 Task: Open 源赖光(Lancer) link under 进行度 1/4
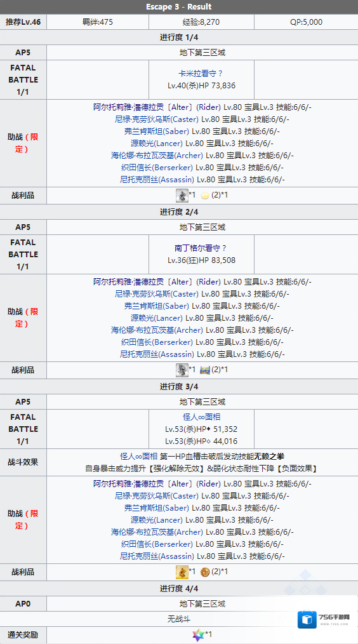pos(157,144)
